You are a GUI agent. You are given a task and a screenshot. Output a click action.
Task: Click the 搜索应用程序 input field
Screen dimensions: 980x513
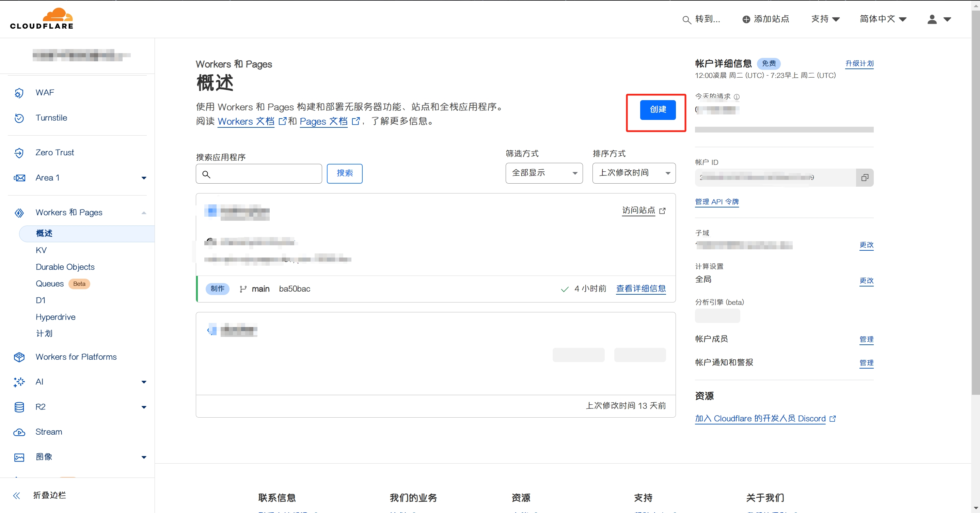click(x=259, y=174)
